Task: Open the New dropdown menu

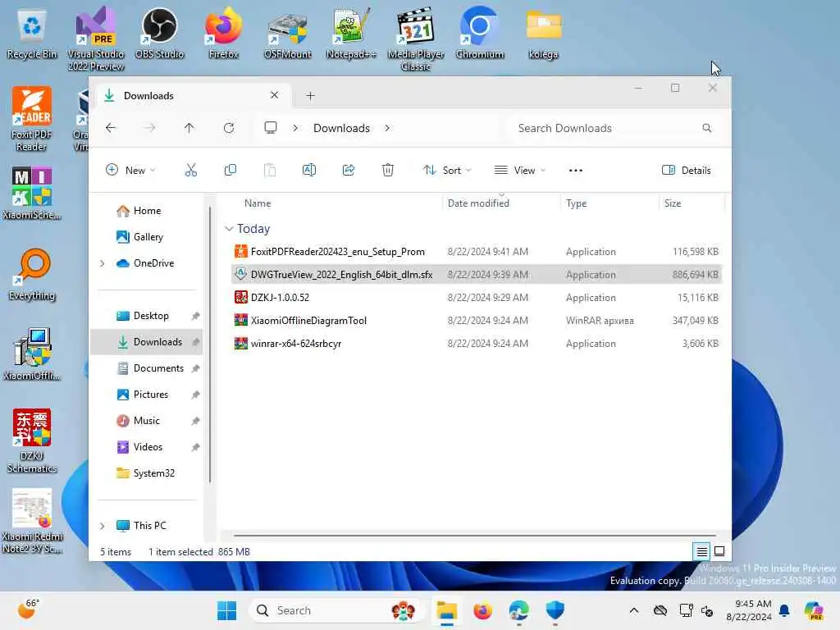Action: [x=130, y=171]
